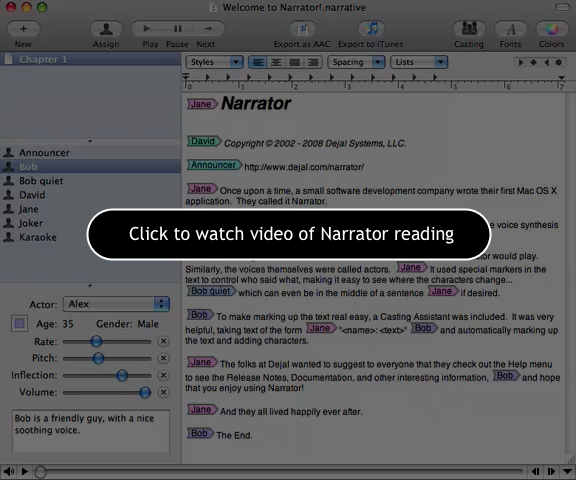Click the Narrator heading text
This screenshot has height=480, width=576.
(x=256, y=104)
